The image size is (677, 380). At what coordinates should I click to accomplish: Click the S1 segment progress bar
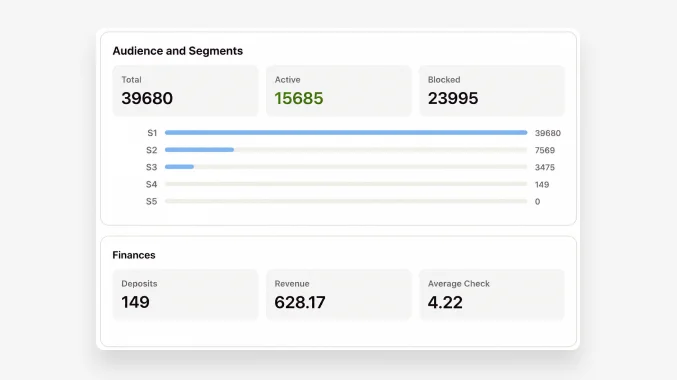pyautogui.click(x=346, y=133)
